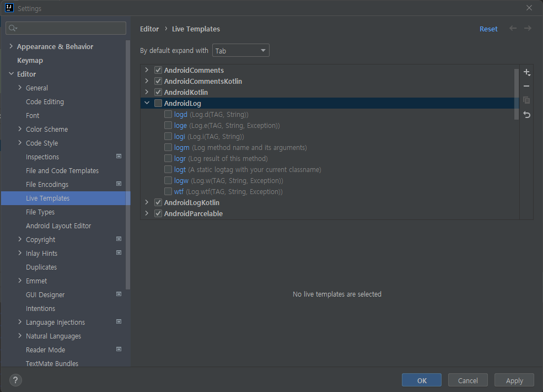Open File and Code Templates page

point(62,171)
